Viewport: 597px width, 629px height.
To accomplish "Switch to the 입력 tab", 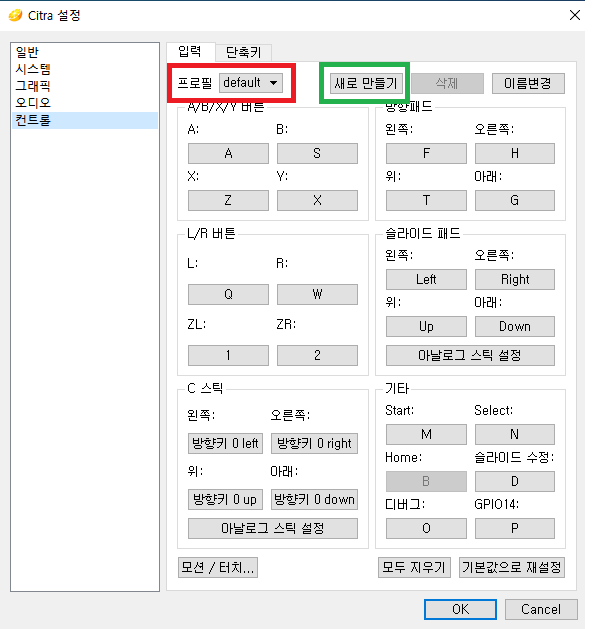I will coord(190,51).
